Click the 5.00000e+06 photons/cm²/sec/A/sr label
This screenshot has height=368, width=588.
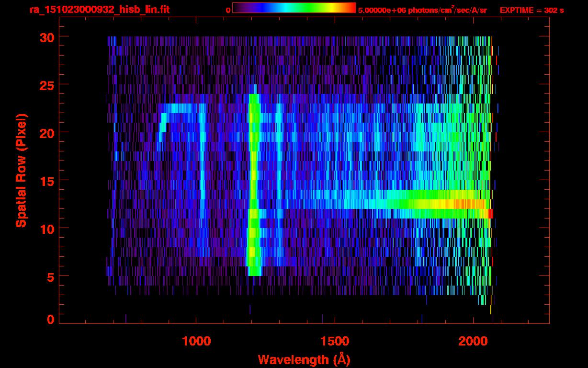coord(422,10)
